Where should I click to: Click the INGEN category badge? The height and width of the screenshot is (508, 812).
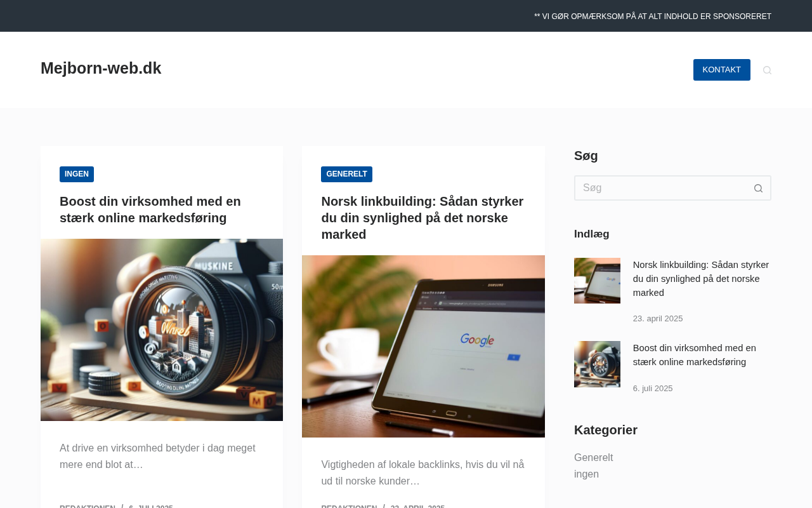(x=77, y=174)
